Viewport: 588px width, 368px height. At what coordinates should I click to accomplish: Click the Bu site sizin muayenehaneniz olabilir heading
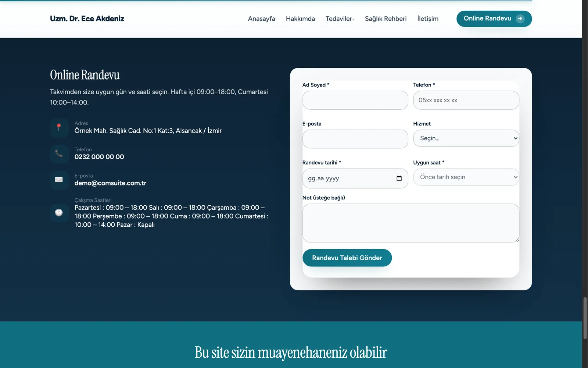point(291,352)
